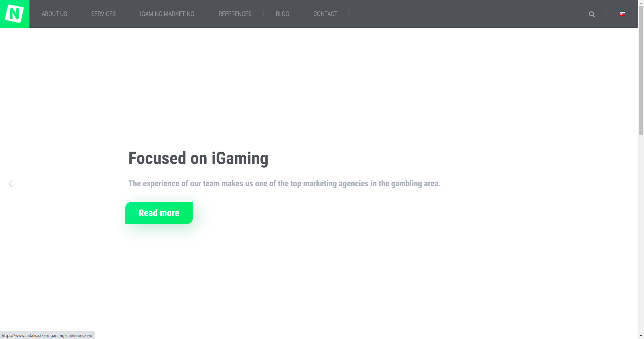Click the 'Focused on iGaming' heading
The width and height of the screenshot is (644, 339).
pyautogui.click(x=198, y=158)
